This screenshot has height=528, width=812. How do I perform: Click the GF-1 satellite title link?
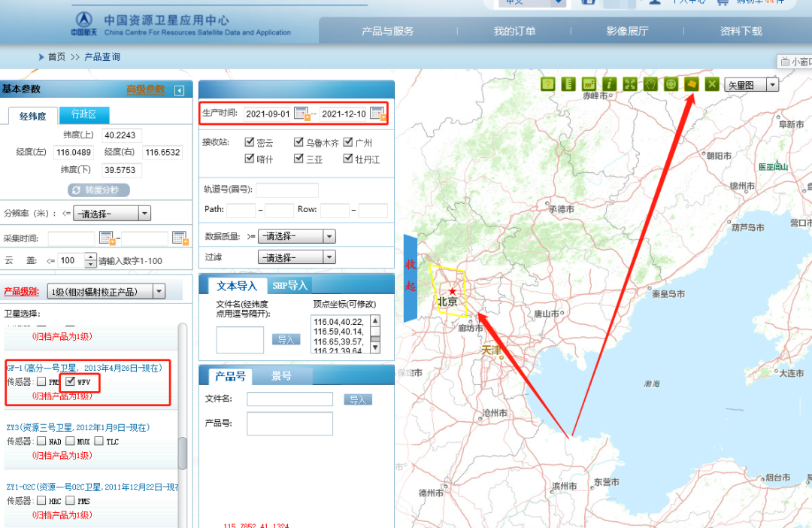click(84, 368)
